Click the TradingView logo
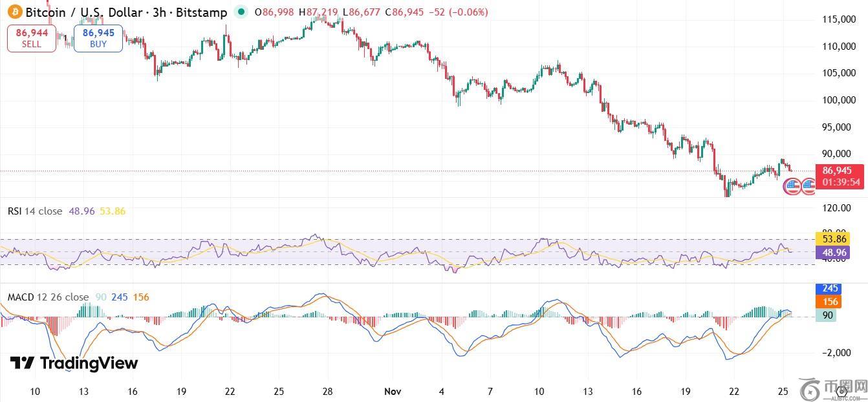Image resolution: width=868 pixels, height=402 pixels. (74, 363)
